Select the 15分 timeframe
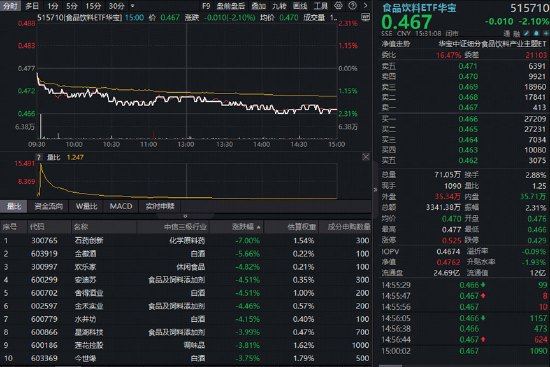The width and height of the screenshot is (550, 367). [x=93, y=6]
